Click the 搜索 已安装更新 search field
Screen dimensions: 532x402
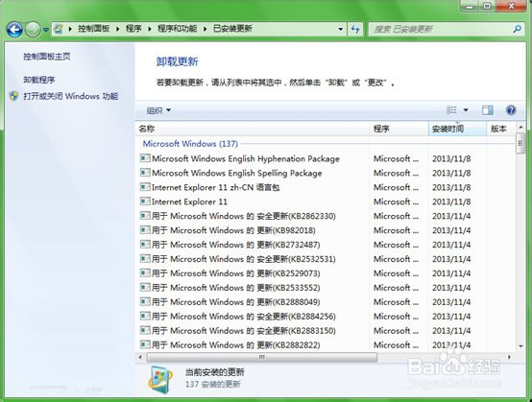[x=440, y=29]
